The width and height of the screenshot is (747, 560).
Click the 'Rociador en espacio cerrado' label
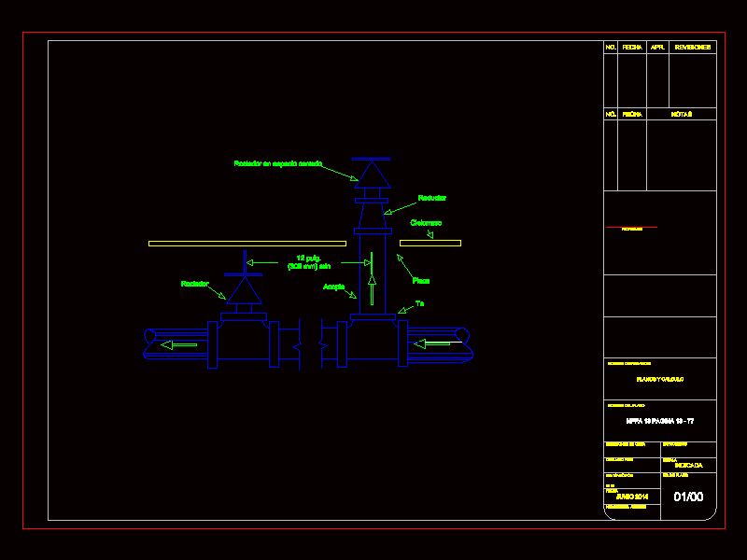pos(277,163)
